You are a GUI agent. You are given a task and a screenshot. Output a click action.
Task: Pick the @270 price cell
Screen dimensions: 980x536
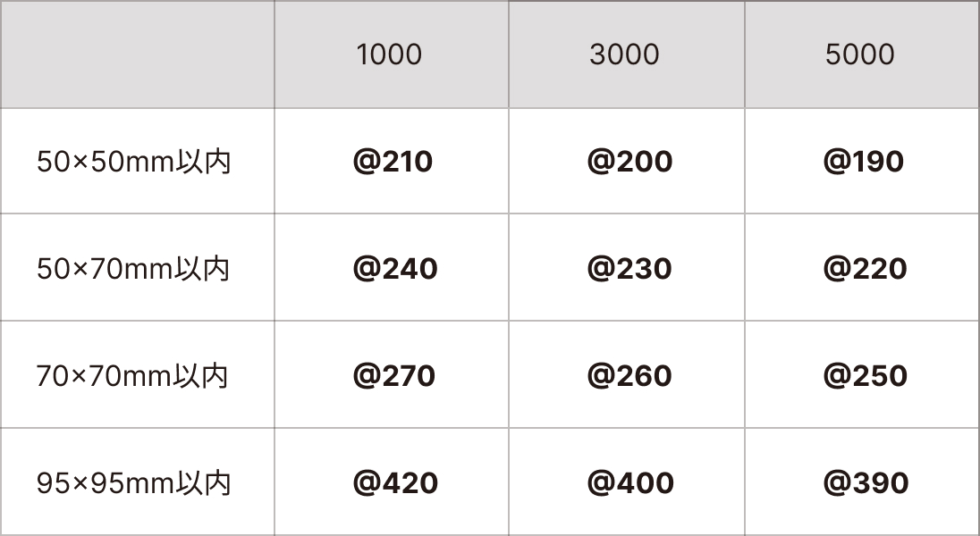[x=394, y=376]
